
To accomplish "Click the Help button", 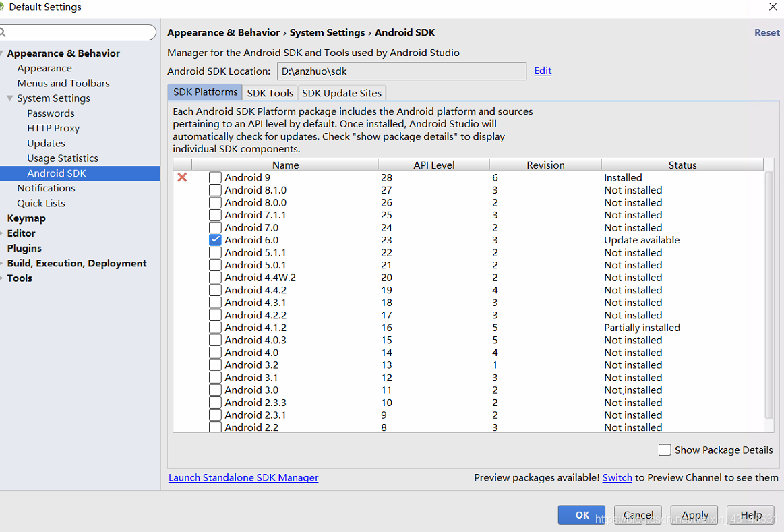I will pyautogui.click(x=750, y=515).
